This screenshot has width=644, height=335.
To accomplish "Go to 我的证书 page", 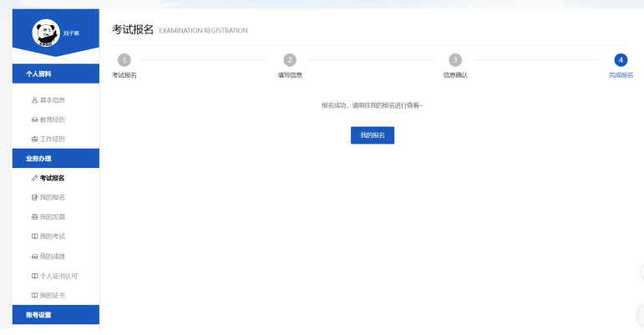I will click(x=52, y=296).
